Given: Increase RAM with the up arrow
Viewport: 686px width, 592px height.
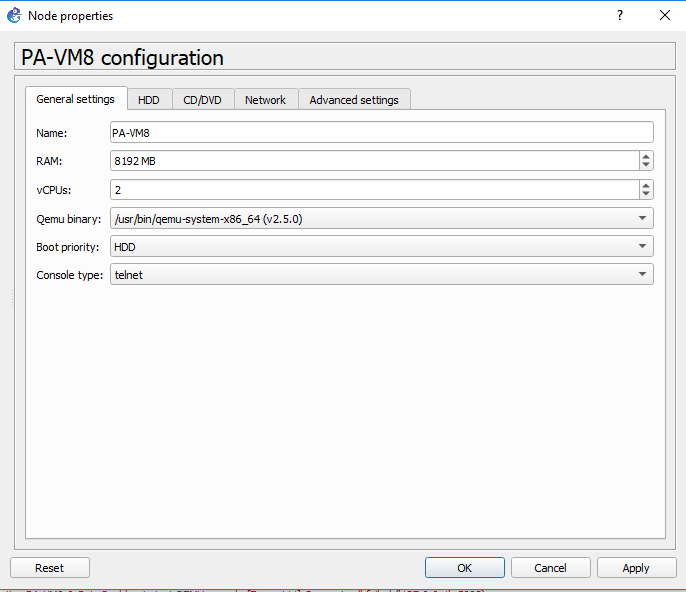Looking at the screenshot, I should point(646,156).
